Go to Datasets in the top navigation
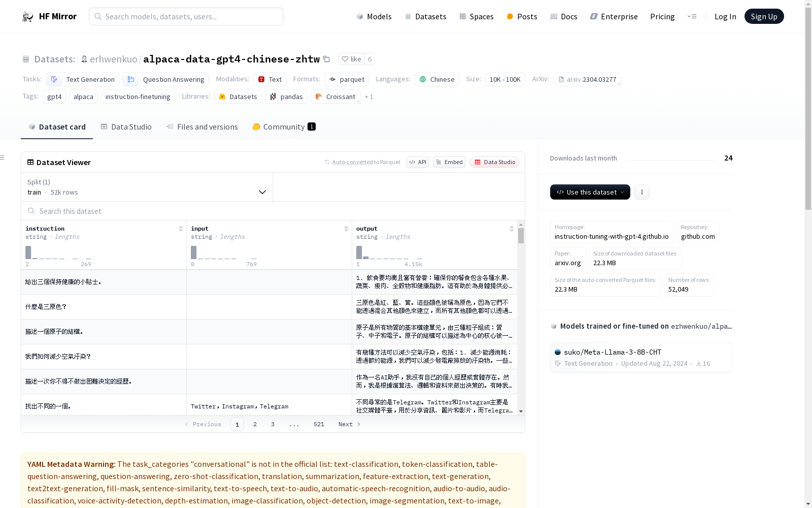The image size is (812, 508). [425, 16]
